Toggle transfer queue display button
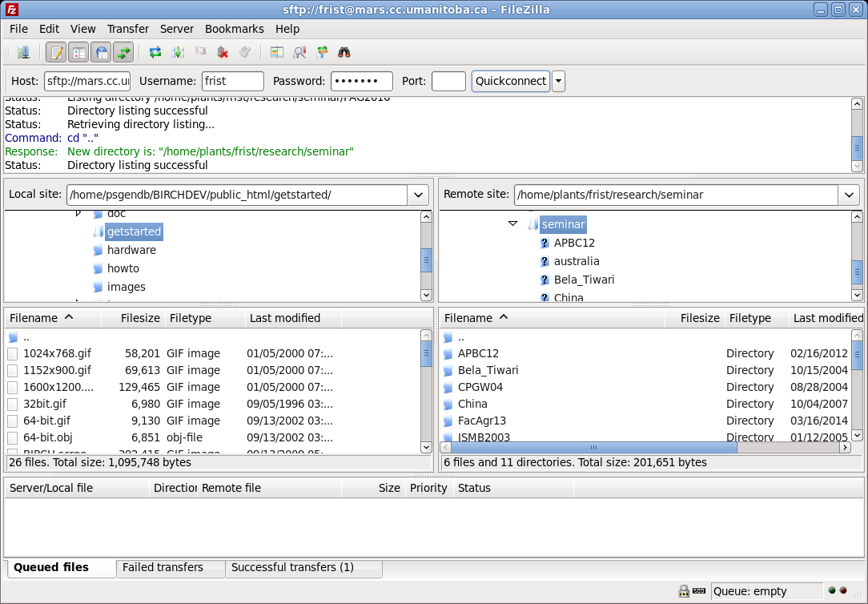Viewport: 868px width, 604px height. coord(123,53)
